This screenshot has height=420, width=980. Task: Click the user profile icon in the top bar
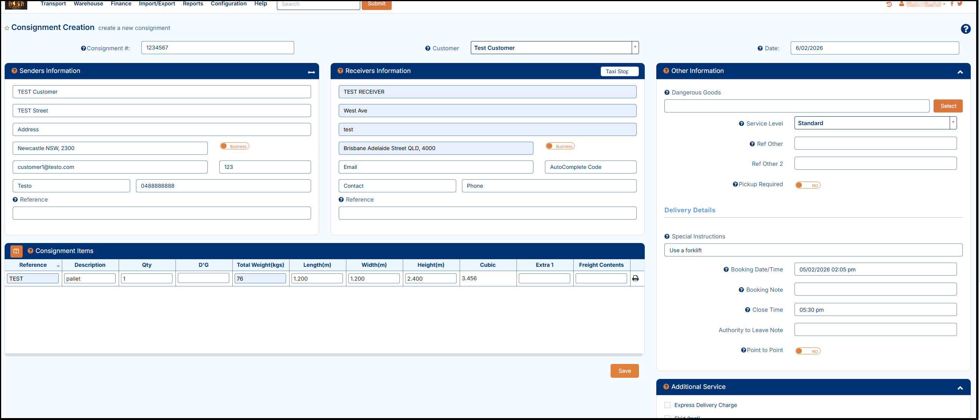tap(901, 4)
